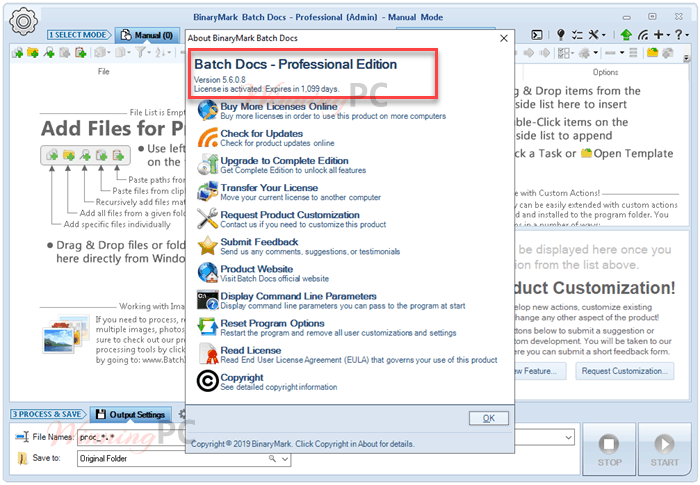Click Reset Program Options link
The height and width of the screenshot is (485, 700).
(x=272, y=323)
